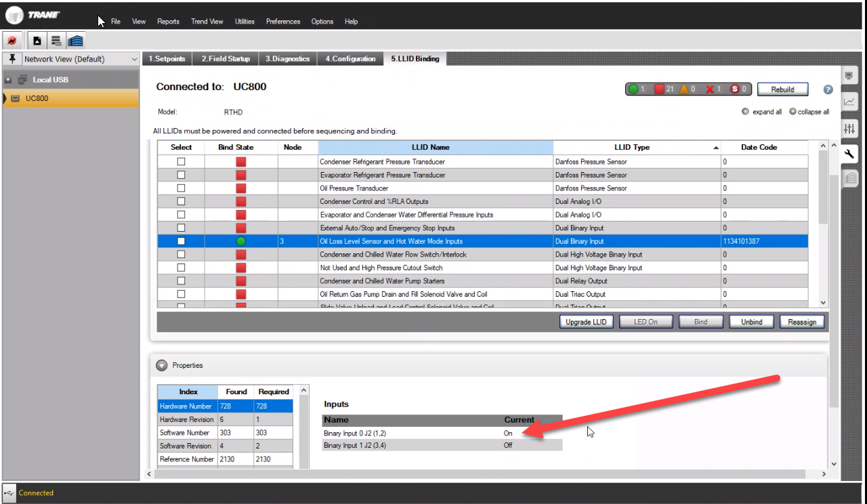Screen dimensions: 867x504
Task: Click red bind state of Oil Pressure Transducer row
Action: [241, 188]
